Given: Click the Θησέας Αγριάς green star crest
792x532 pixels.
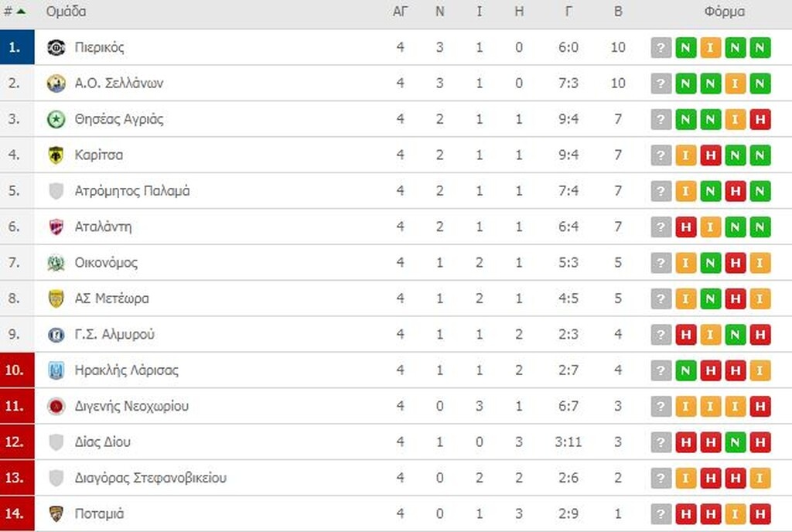Looking at the screenshot, I should coord(56,119).
